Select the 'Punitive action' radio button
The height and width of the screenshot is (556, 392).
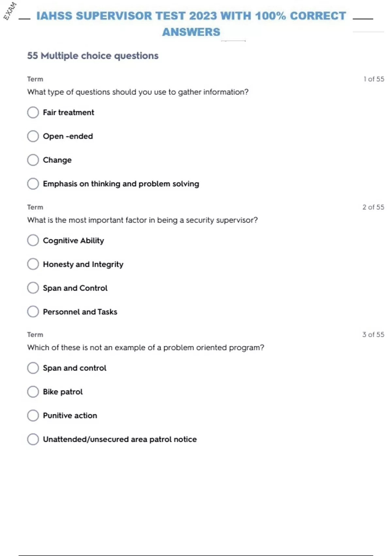(33, 415)
